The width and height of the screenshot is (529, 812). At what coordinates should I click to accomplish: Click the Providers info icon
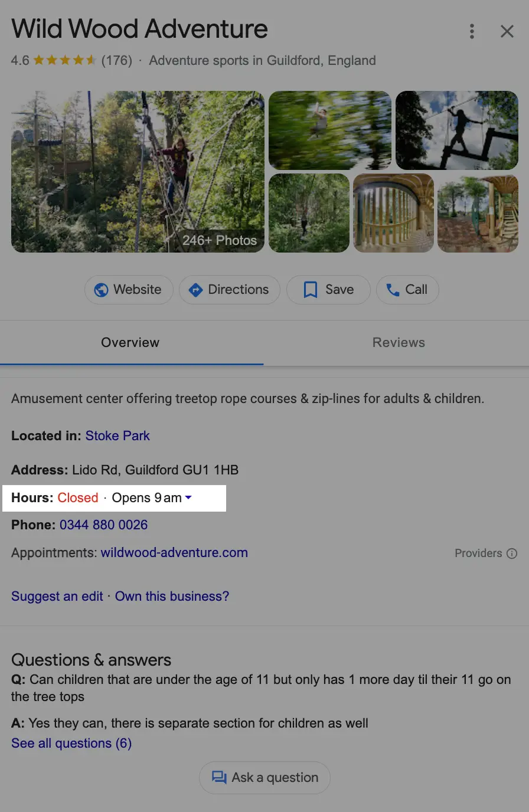[512, 554]
